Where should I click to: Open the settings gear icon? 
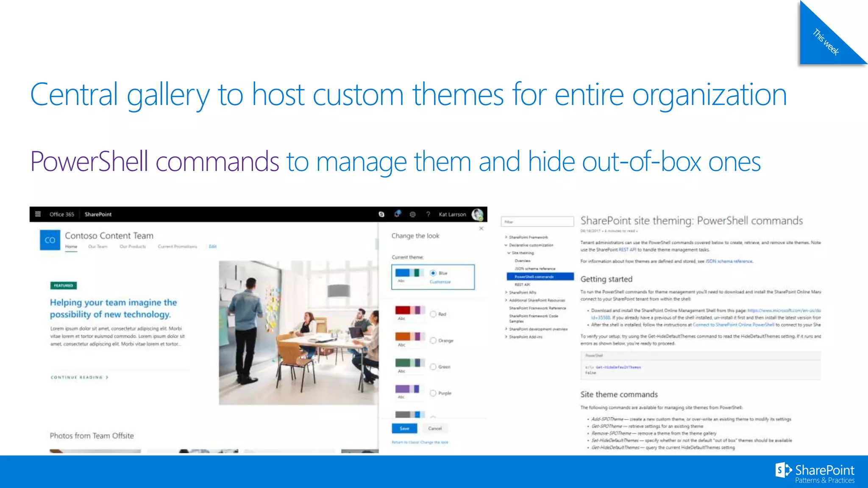click(x=412, y=214)
